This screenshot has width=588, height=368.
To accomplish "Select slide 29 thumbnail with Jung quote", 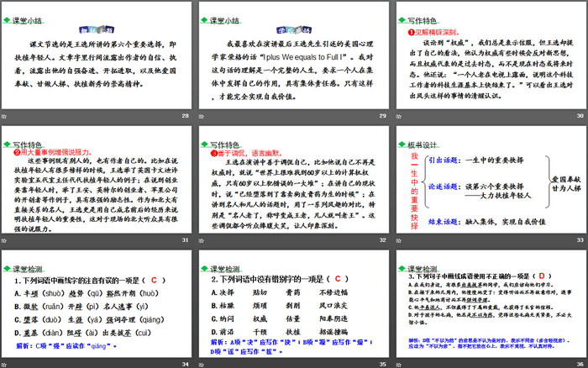I will [x=294, y=55].
